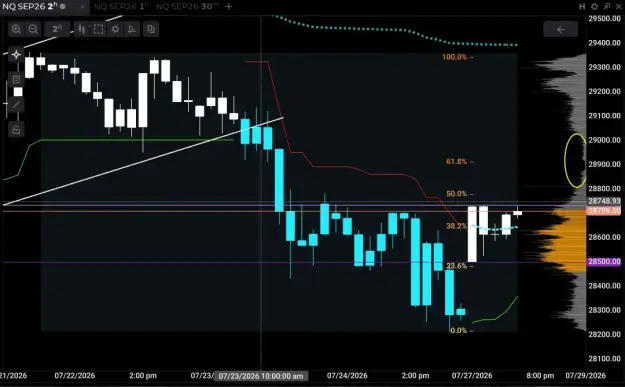Click the 28709.50 current price label

coord(604,210)
